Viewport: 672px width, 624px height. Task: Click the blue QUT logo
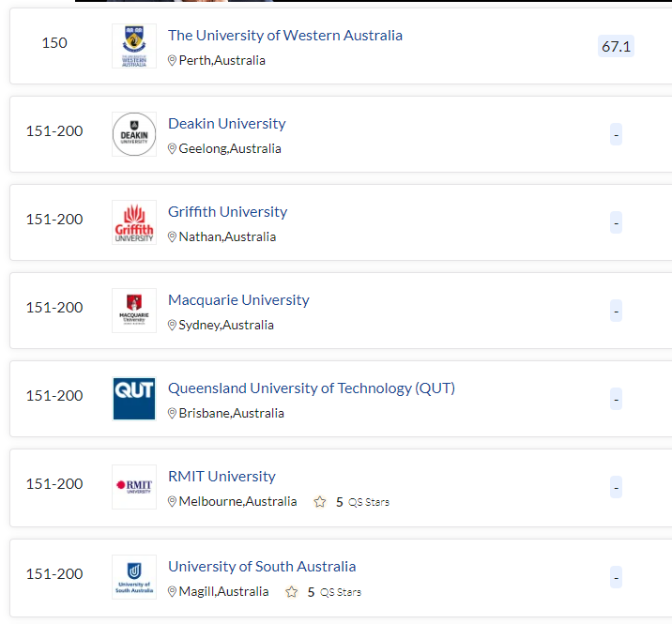134,399
